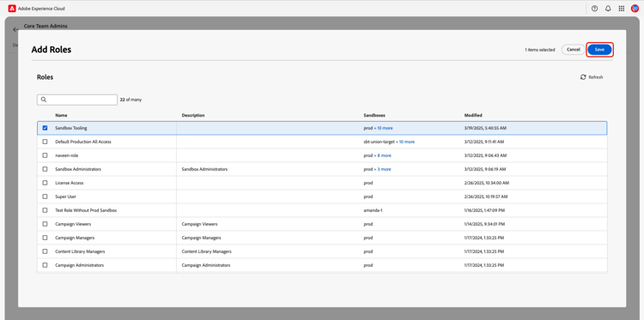Check the naveen-role checkbox

point(46,155)
